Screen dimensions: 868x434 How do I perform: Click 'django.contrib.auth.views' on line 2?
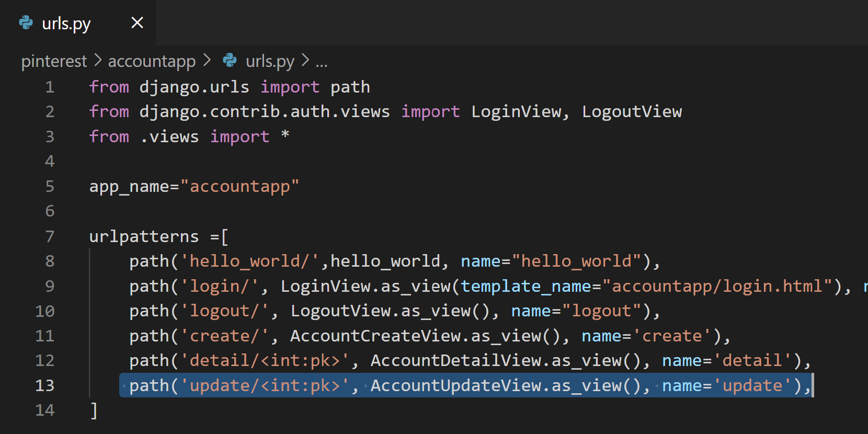pyautogui.click(x=265, y=111)
